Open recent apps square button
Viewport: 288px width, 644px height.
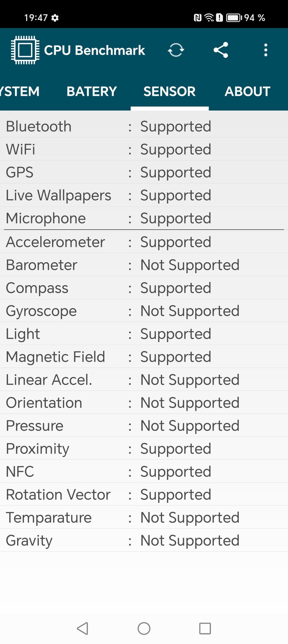(205, 628)
